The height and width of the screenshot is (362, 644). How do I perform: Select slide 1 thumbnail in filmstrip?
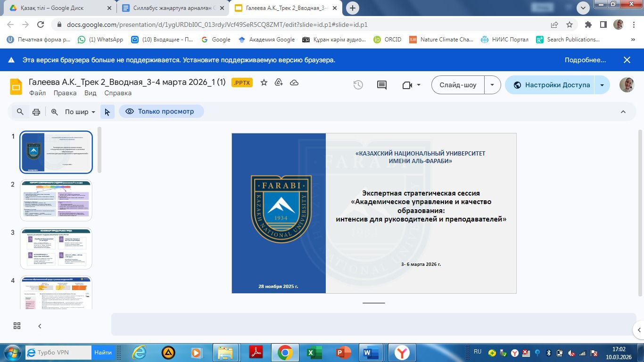[x=56, y=152]
